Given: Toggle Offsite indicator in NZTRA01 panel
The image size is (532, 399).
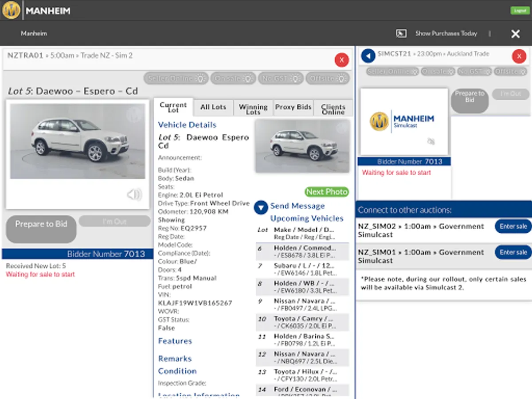Looking at the screenshot, I should point(329,78).
